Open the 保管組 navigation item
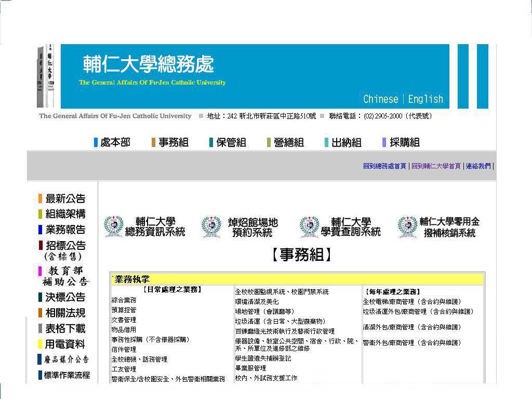 coord(228,142)
